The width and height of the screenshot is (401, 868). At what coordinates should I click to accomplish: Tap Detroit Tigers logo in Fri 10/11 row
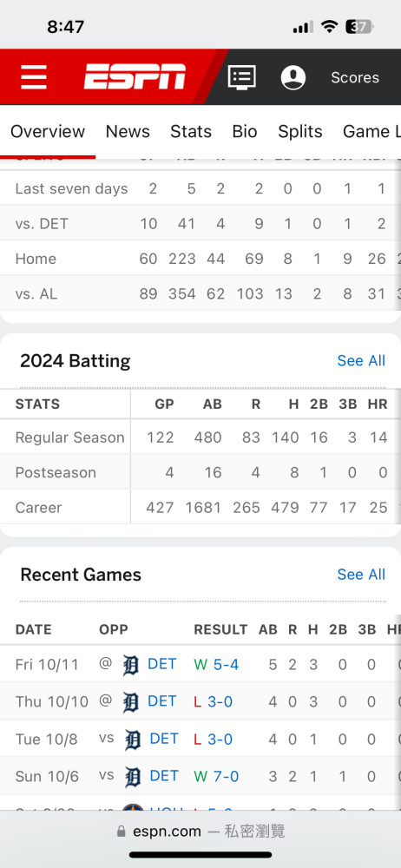(x=130, y=665)
